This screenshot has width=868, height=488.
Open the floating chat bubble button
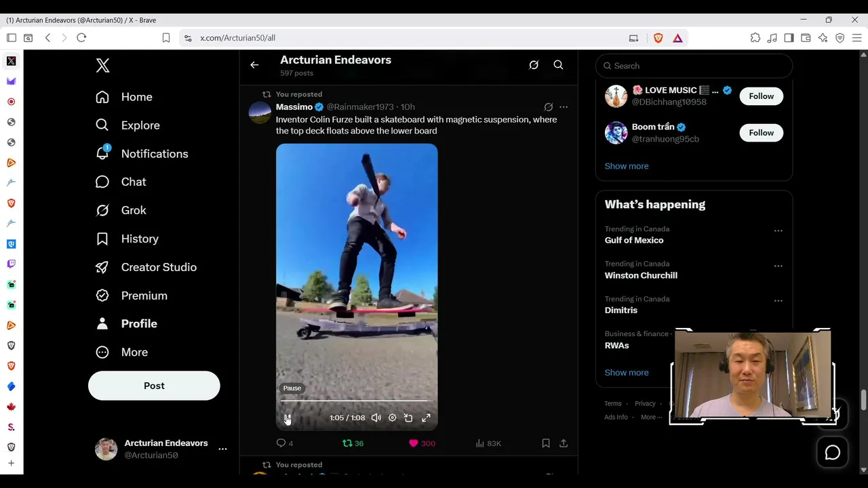832,453
